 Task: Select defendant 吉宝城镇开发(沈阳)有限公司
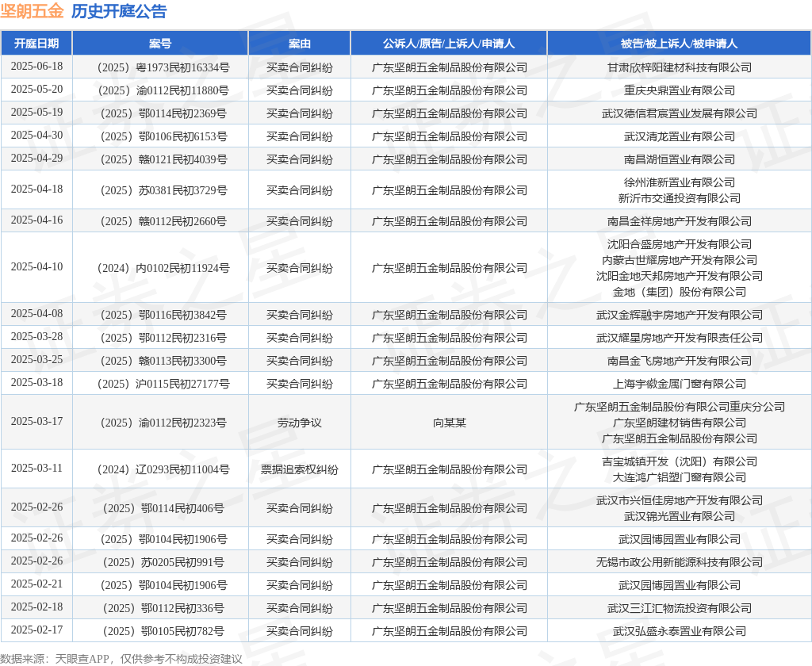point(680,461)
